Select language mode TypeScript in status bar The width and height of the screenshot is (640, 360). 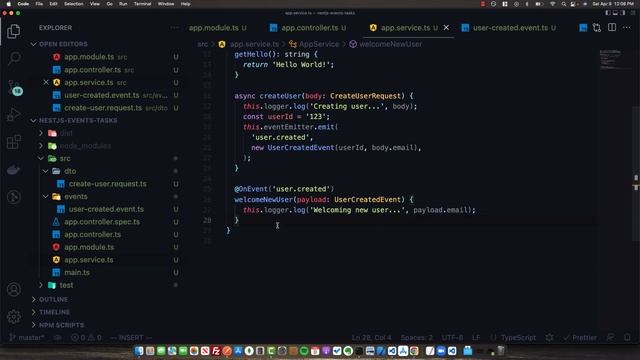[x=518, y=338]
